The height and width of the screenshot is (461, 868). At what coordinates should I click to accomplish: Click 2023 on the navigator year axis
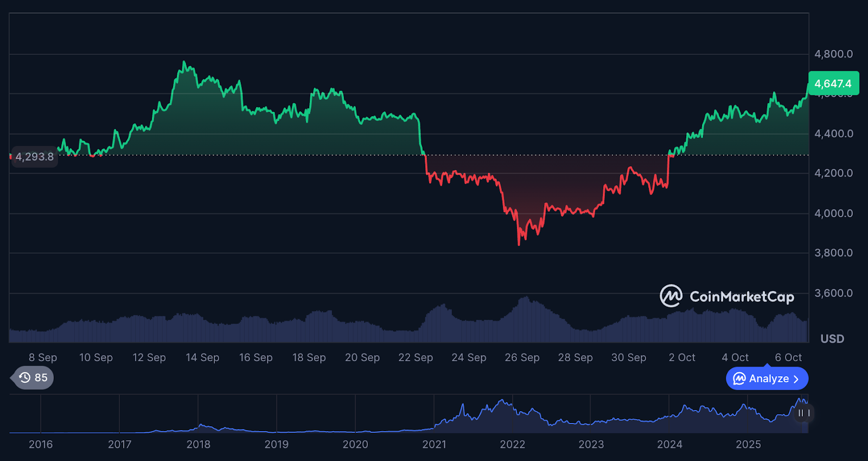591,444
